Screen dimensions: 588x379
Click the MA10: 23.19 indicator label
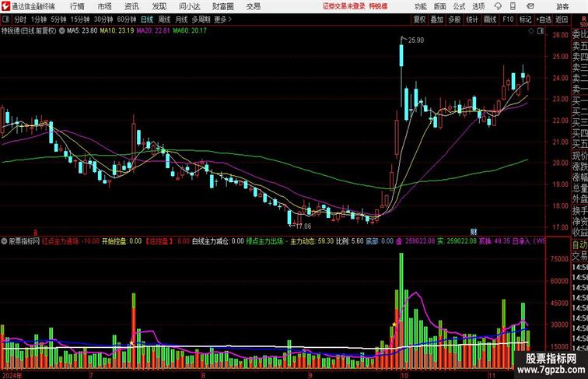click(x=117, y=31)
